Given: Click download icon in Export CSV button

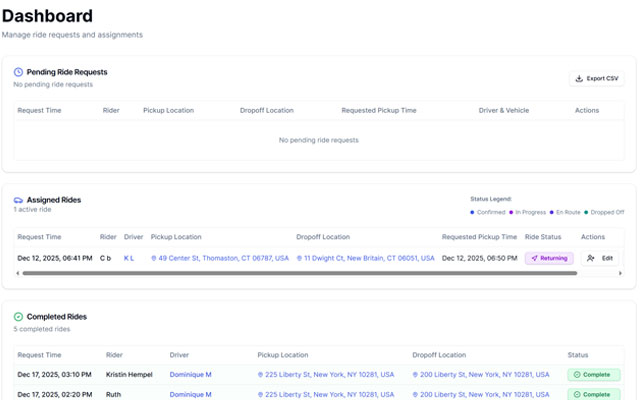Looking at the screenshot, I should pyautogui.click(x=579, y=78).
